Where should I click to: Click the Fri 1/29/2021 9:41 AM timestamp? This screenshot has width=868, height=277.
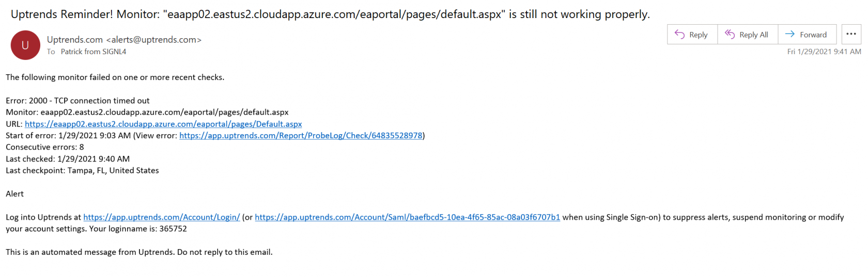point(824,52)
